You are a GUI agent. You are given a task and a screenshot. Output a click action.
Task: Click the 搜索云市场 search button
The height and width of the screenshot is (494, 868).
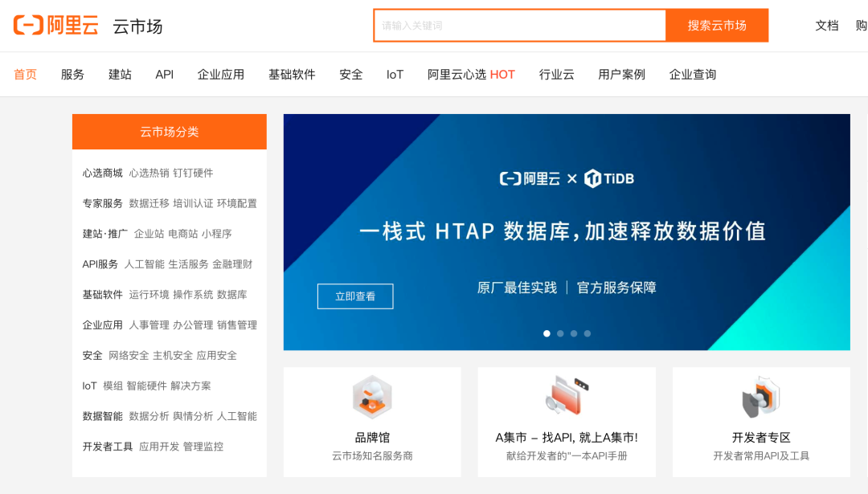tap(717, 26)
